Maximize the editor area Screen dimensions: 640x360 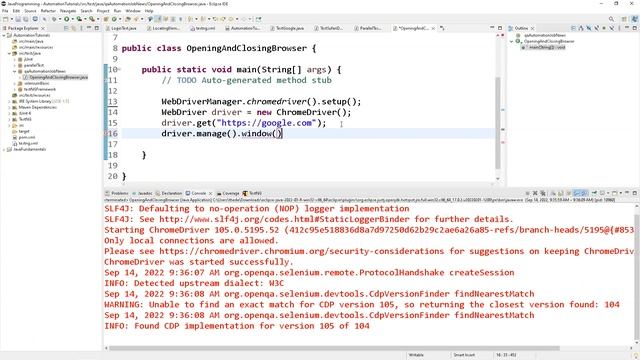tap(500, 28)
